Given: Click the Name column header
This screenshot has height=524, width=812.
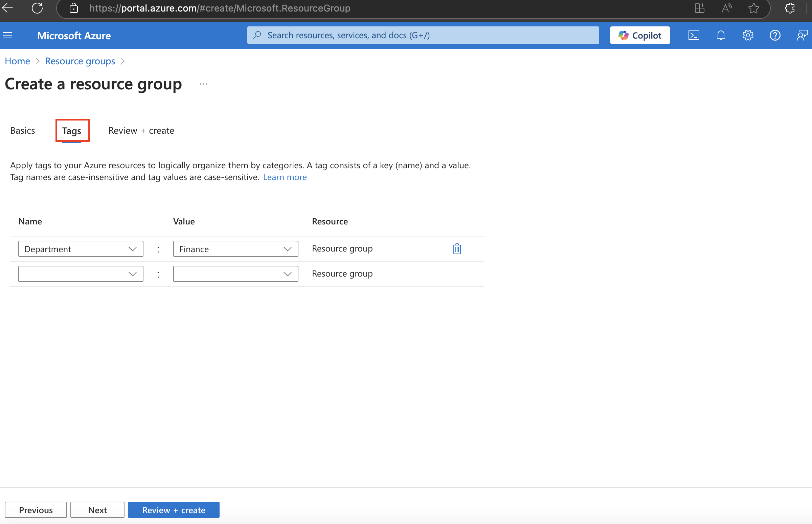Looking at the screenshot, I should pyautogui.click(x=30, y=221).
